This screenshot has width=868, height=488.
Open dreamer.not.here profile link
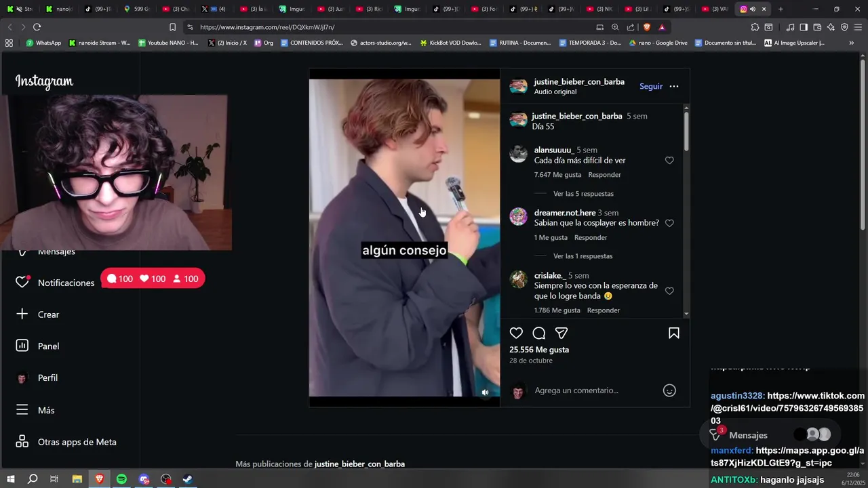pos(565,213)
